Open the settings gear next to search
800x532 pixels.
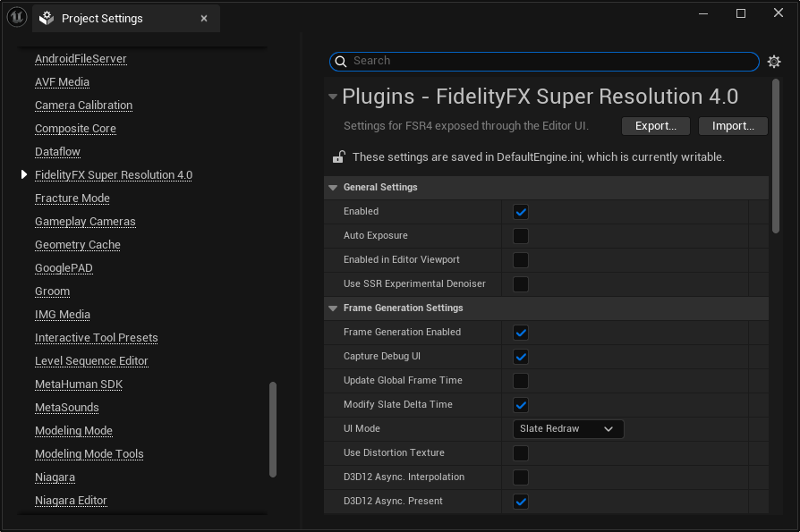pos(774,62)
